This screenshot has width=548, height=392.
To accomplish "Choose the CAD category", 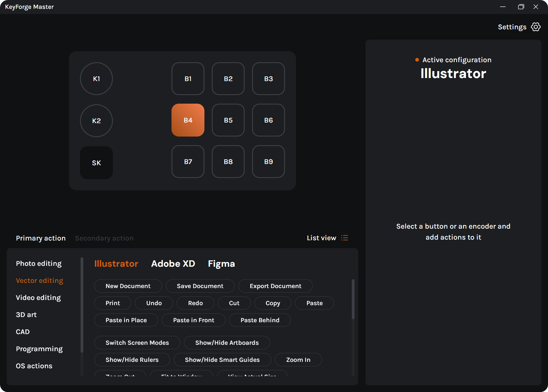I will click(x=23, y=332).
